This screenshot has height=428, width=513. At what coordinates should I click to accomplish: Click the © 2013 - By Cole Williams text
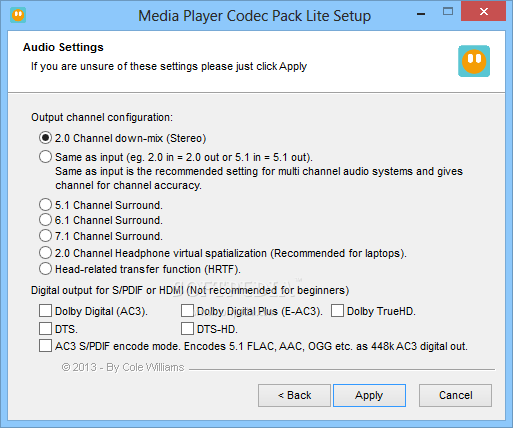point(123,367)
